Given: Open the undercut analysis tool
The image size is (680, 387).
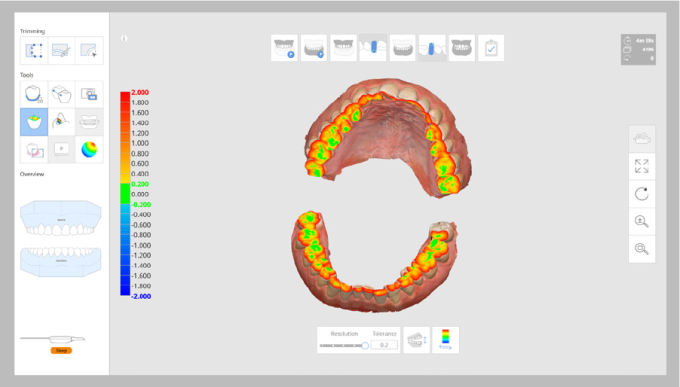Looking at the screenshot, I should 61,122.
